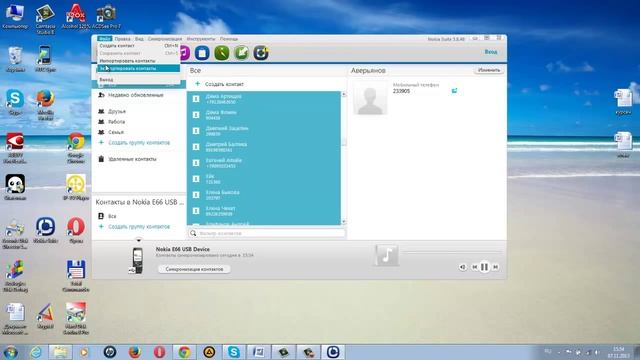The height and width of the screenshot is (360, 640).
Task: Open Skype desktop shortcut
Action: (15, 102)
